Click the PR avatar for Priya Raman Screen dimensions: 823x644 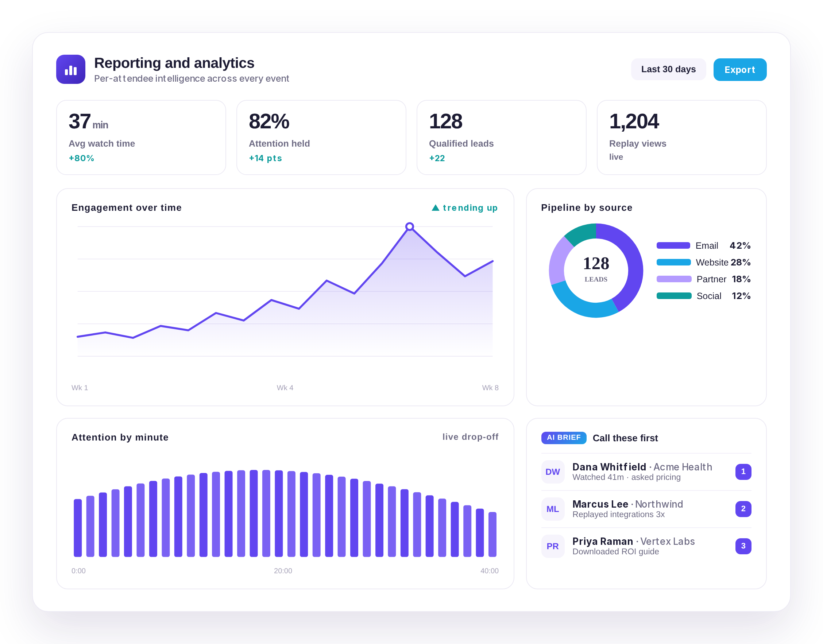coord(553,546)
